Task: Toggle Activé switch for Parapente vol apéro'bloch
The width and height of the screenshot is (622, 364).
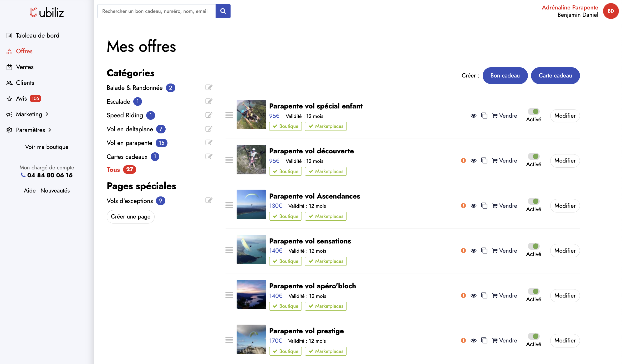Action: (x=534, y=292)
